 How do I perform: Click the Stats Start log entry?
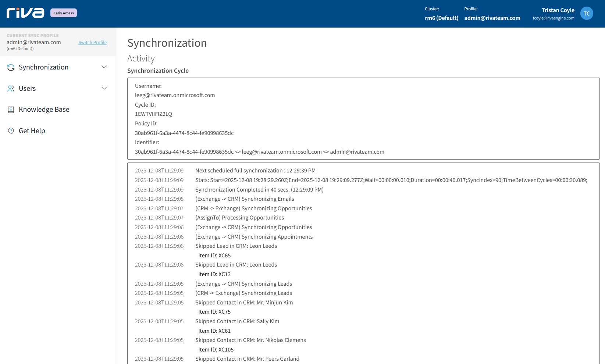click(391, 180)
